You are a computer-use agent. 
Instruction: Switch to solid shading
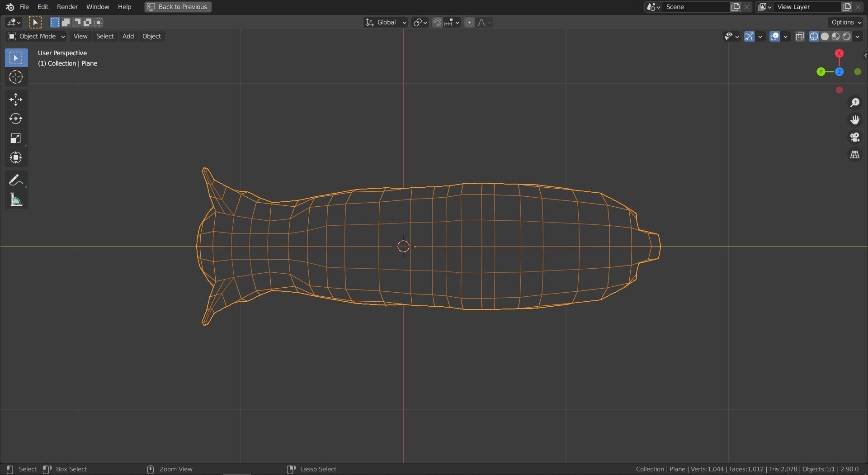coord(825,37)
